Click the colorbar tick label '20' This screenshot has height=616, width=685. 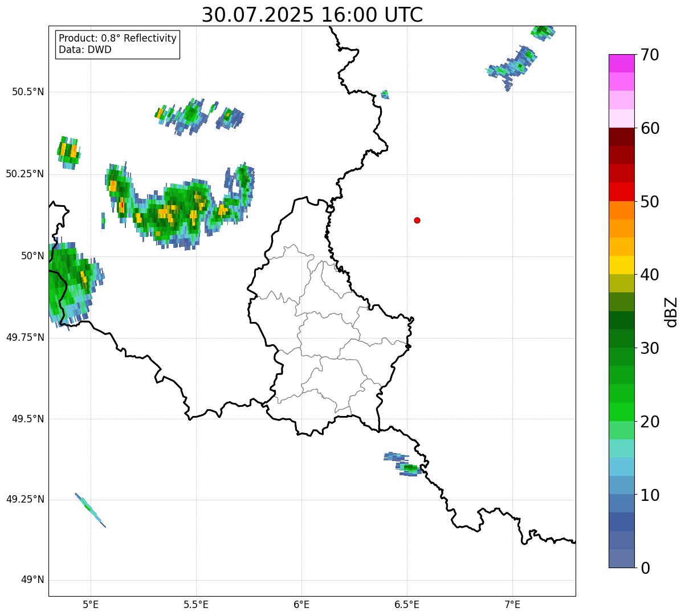point(650,422)
